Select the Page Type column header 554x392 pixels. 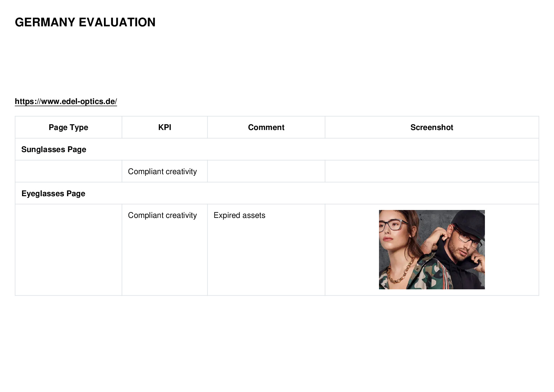pos(68,127)
